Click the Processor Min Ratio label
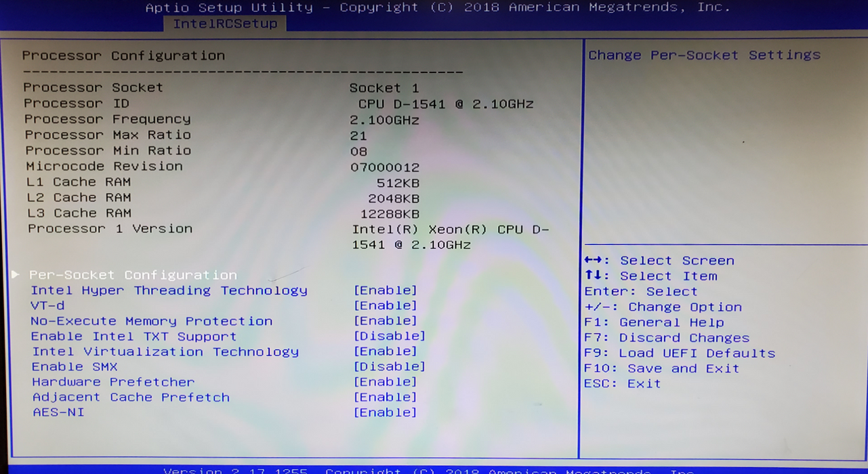 tap(108, 150)
